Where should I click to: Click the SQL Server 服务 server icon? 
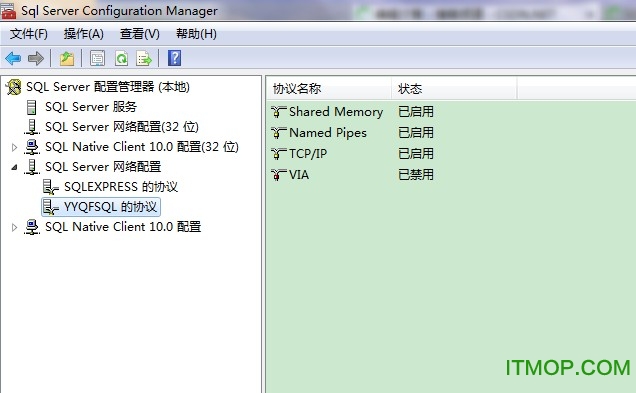point(31,107)
